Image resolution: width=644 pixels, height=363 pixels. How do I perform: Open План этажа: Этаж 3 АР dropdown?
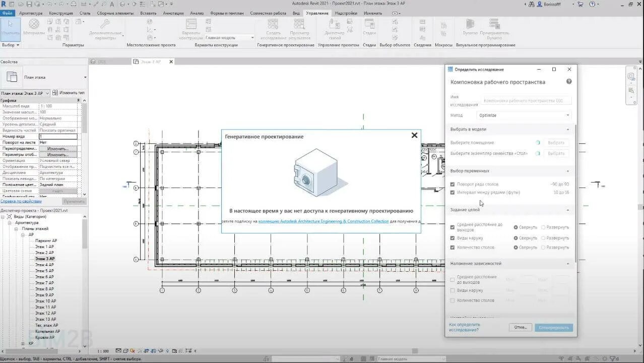click(25, 93)
